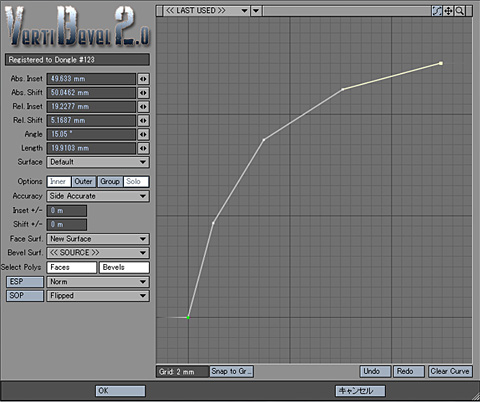Open the LAST USED preset dropdown

[206, 11]
